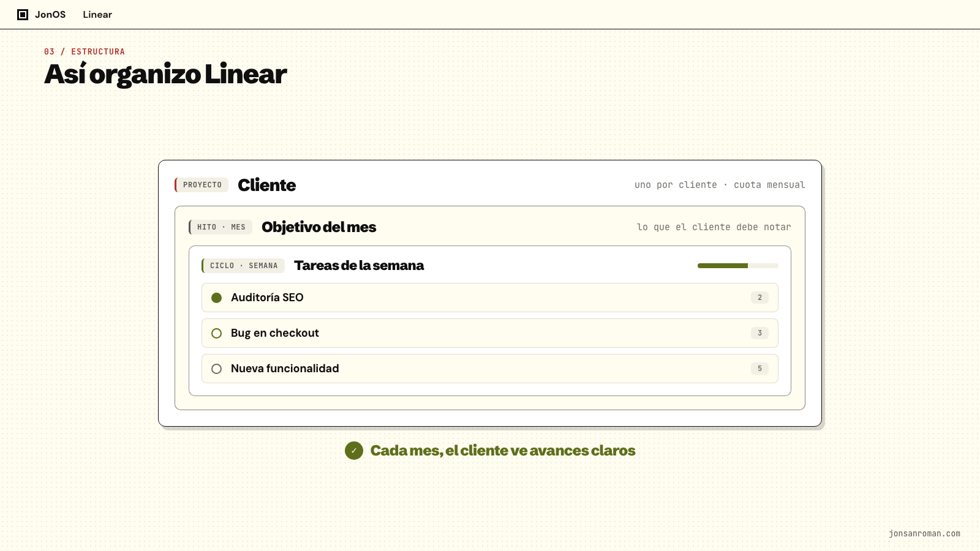The image size is (980, 551).
Task: Click the Tareas de la semana heading
Action: [359, 266]
